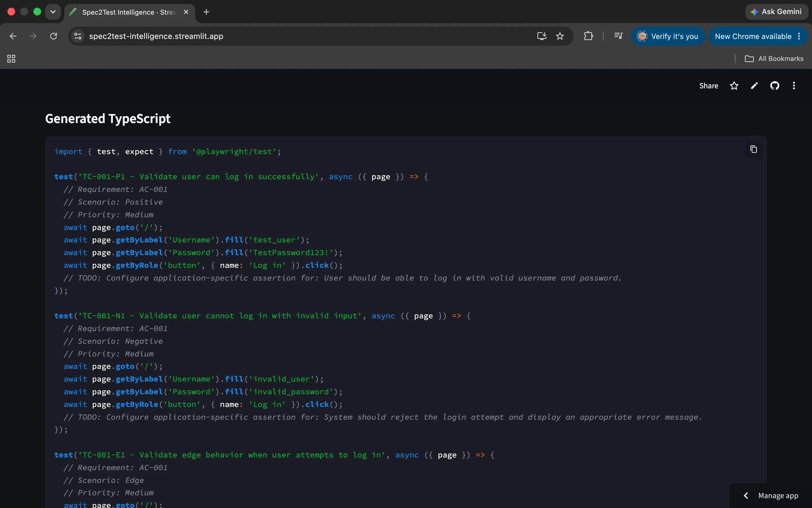Image resolution: width=812 pixels, height=508 pixels.
Task: Close the Spec2Test Intelligence tab
Action: coord(186,12)
